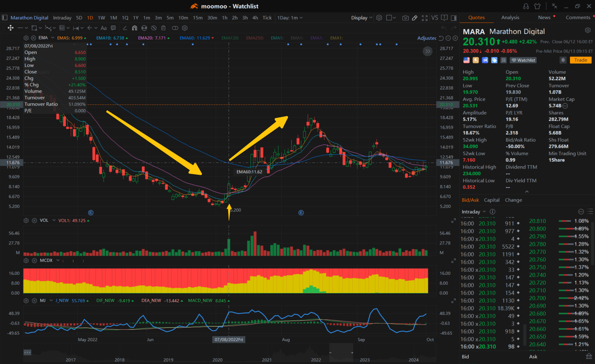Toggle EMA20 line visibility
The height and width of the screenshot is (364, 595).
154,38
